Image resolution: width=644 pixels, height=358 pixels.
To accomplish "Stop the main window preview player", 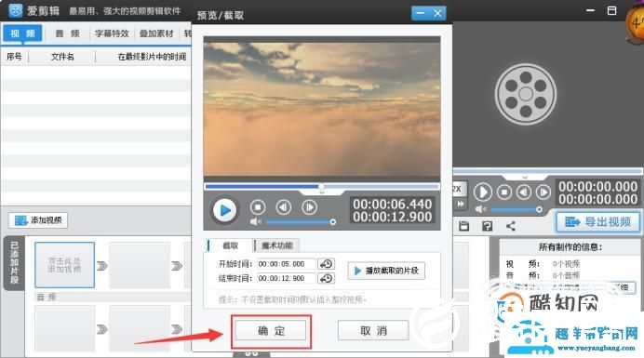I will pos(504,192).
